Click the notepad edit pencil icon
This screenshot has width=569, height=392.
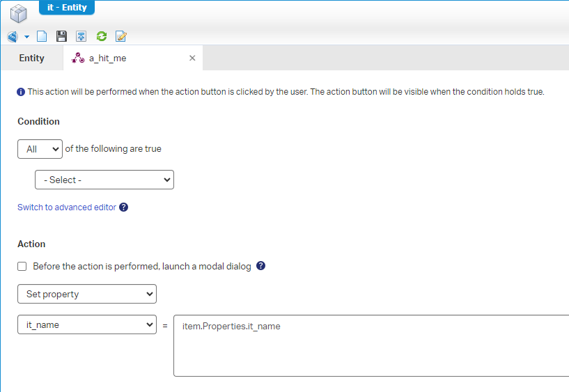(121, 37)
